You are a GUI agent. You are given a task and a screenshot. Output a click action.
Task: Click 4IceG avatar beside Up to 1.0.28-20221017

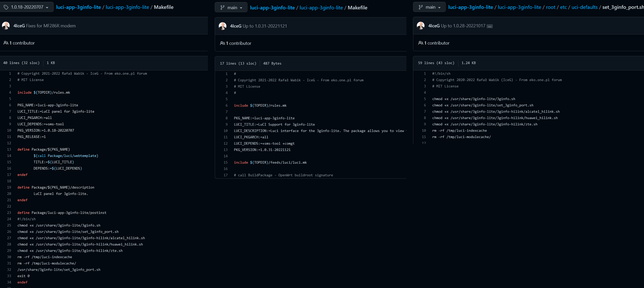click(x=421, y=26)
